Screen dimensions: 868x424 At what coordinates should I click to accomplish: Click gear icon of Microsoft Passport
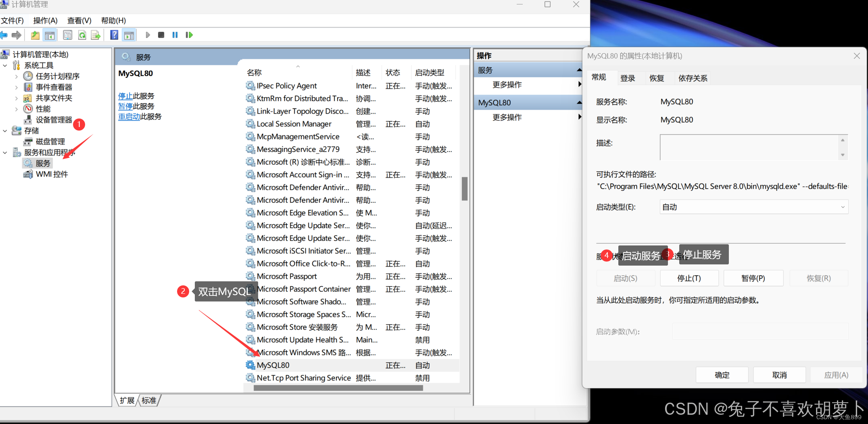coord(250,276)
